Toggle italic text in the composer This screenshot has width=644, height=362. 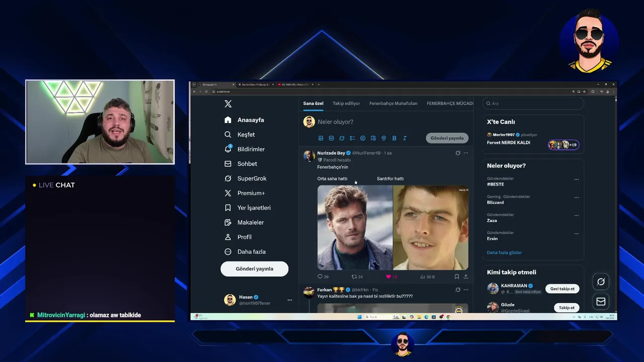click(x=405, y=138)
